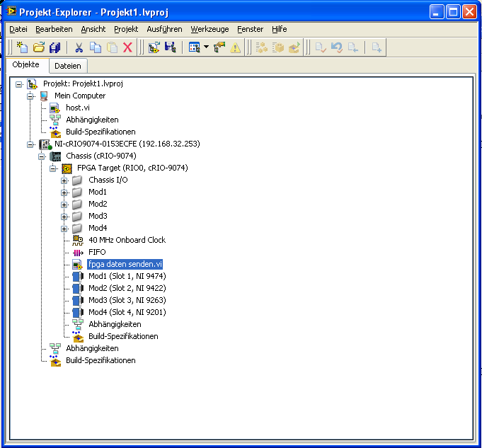
Task: Expand the Mod4 folder
Action: coord(64,229)
